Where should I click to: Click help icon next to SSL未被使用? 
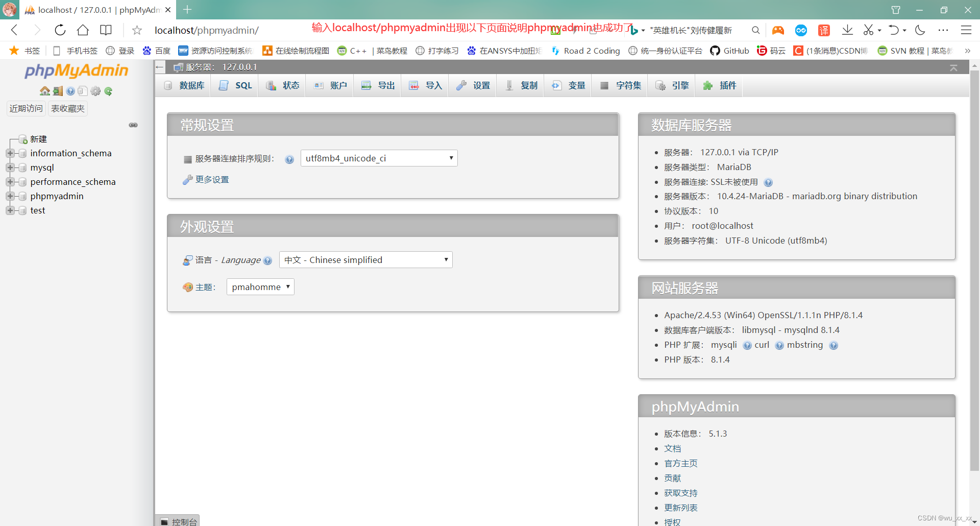768,183
